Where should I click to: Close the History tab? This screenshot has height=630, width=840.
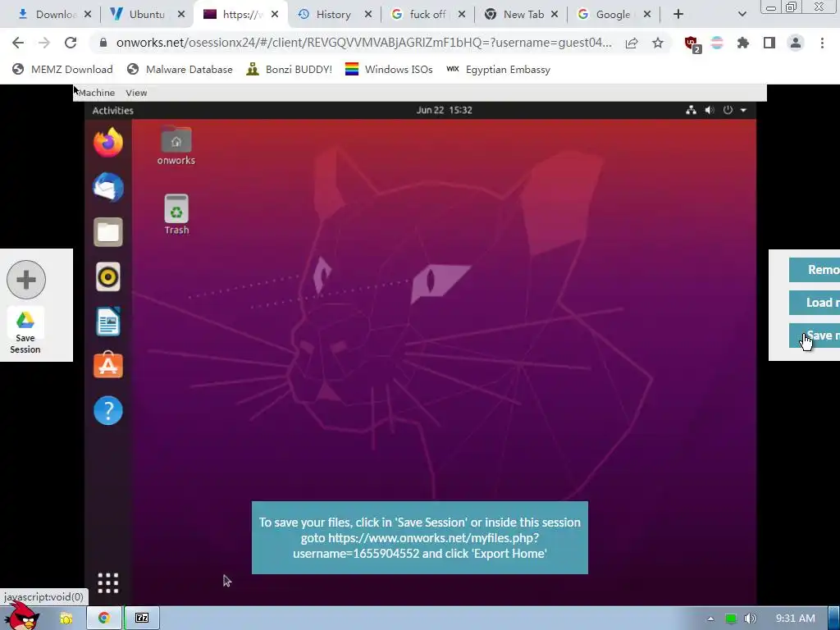[x=368, y=15]
